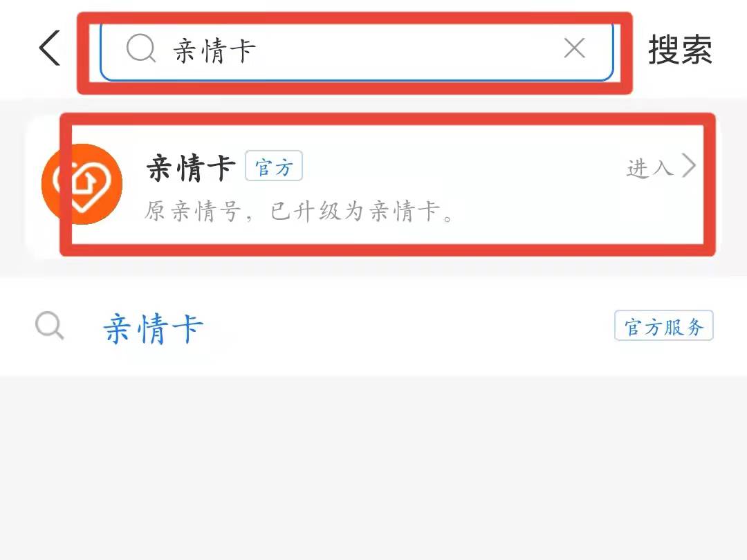Choose the blue 亲情卡 search suggestion
The image size is (747, 560).
(154, 328)
